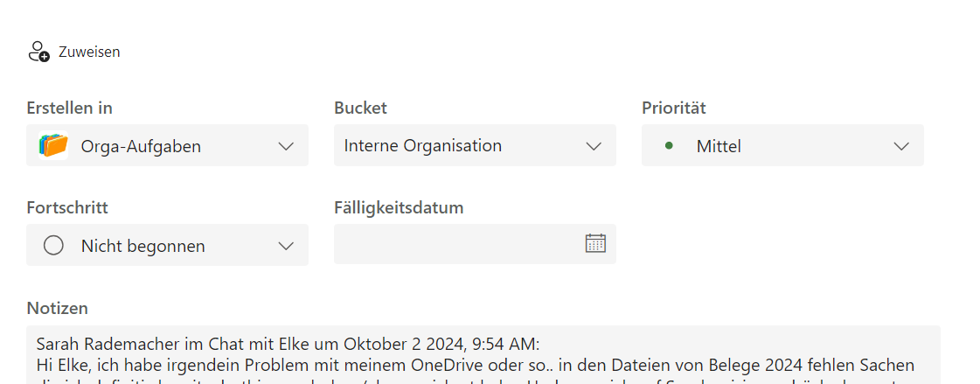The width and height of the screenshot is (980, 384).
Task: Click the Fälligkeitsdatum field label
Action: [x=399, y=207]
